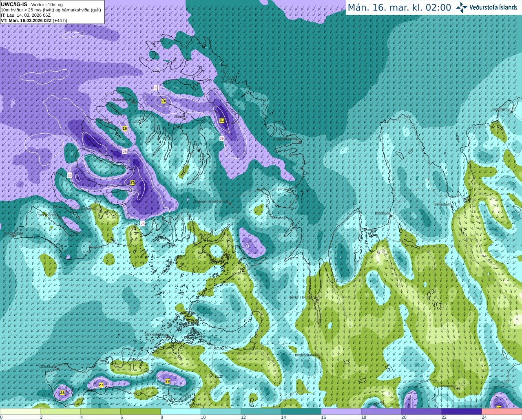Click the 28 gust marker east of marker 27
The image size is (522, 420).
click(x=168, y=381)
